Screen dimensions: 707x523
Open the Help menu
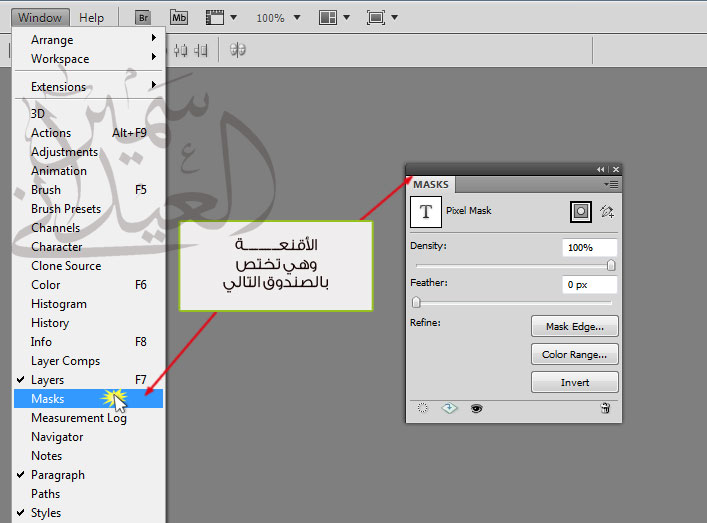point(91,17)
